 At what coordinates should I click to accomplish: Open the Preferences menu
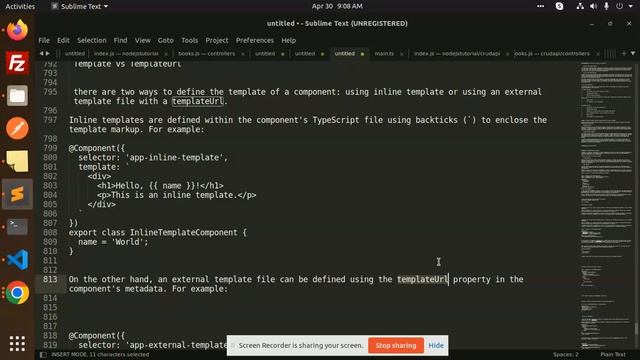[255, 40]
